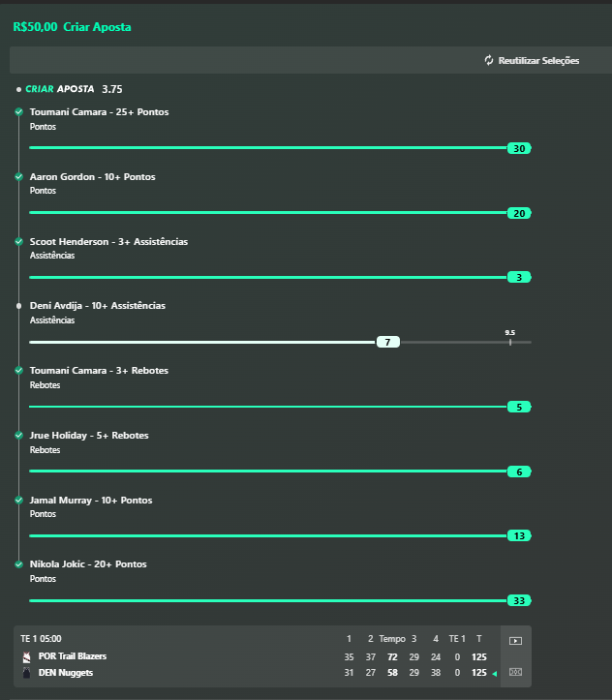This screenshot has height=700, width=612.
Task: Click the progress value 33 for Nikola Jokic
Action: 519,600
